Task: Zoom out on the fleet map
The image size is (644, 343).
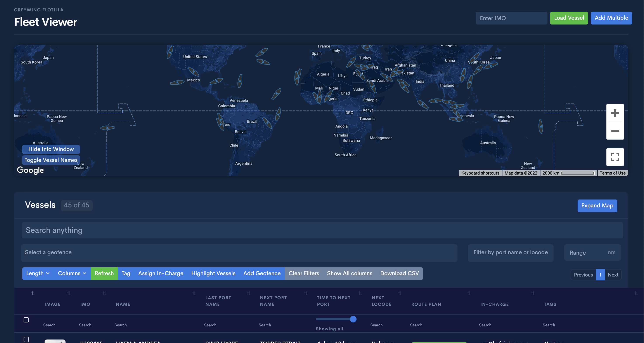Action: (x=615, y=131)
